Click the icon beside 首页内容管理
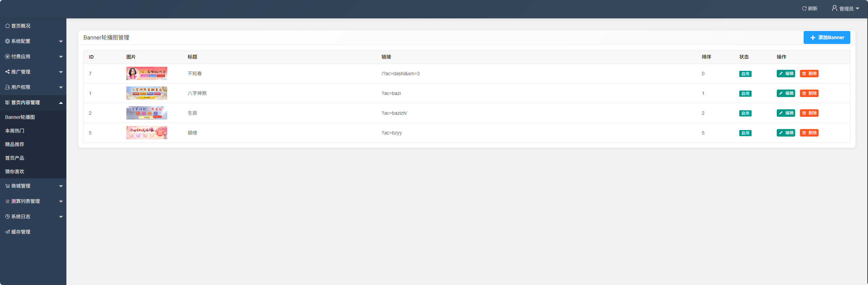The width and height of the screenshot is (868, 285). click(x=7, y=102)
